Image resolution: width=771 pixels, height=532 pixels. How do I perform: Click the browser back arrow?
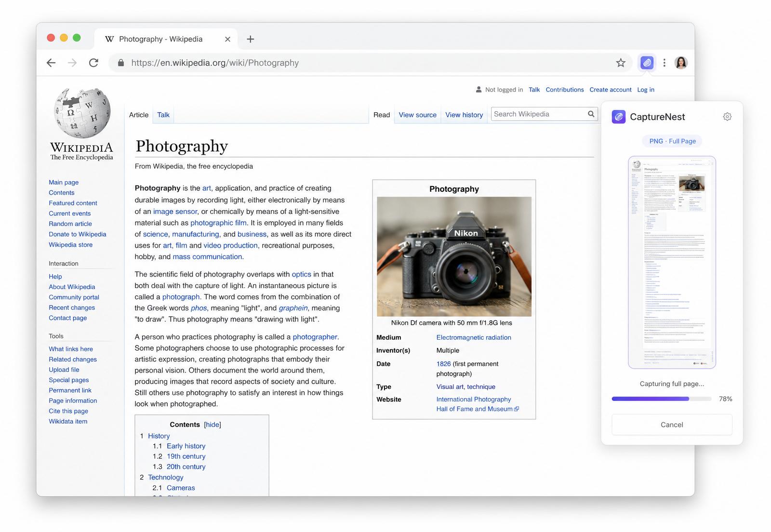(x=51, y=63)
